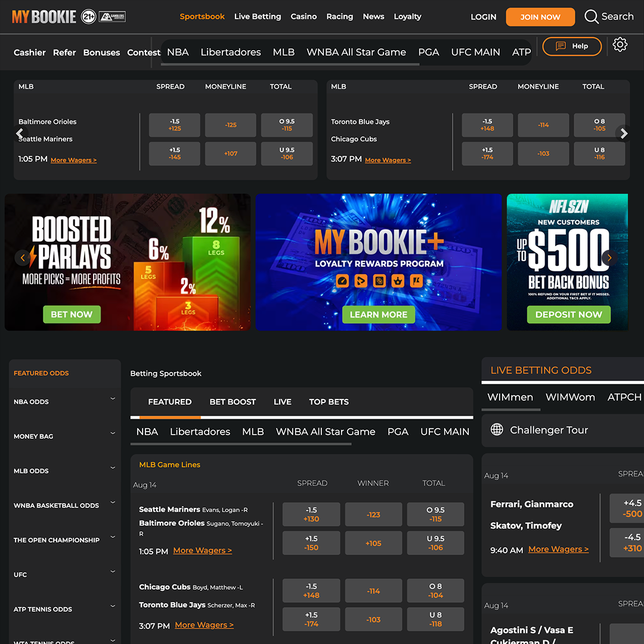Pick O 9.5 -115 in MLB Game Lines
The height and width of the screenshot is (644, 644).
point(435,514)
